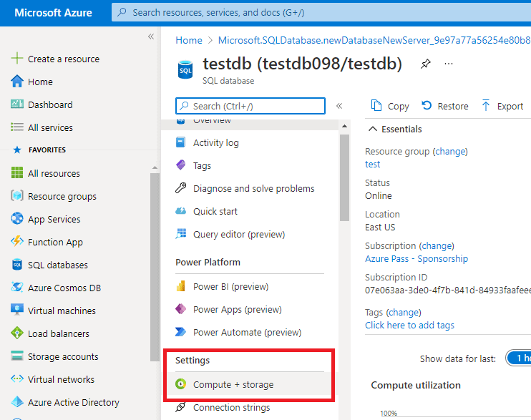Viewport: 531px width, 420px height.
Task: Open the Dashboard chart icon
Action: coord(17,104)
